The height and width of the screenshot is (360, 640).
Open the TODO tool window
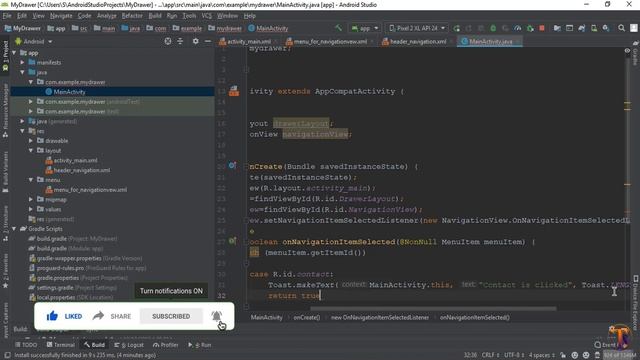pos(26,345)
